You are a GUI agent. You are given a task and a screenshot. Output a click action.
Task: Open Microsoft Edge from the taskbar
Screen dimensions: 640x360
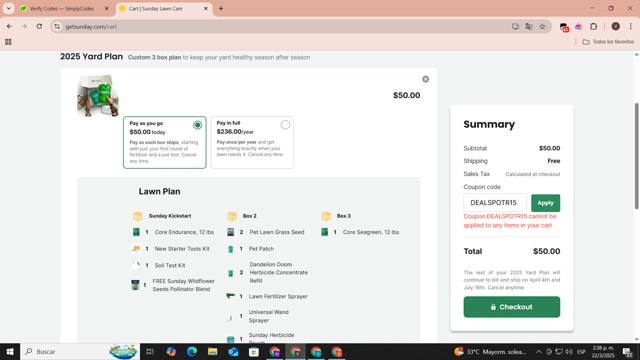pyautogui.click(x=192, y=351)
